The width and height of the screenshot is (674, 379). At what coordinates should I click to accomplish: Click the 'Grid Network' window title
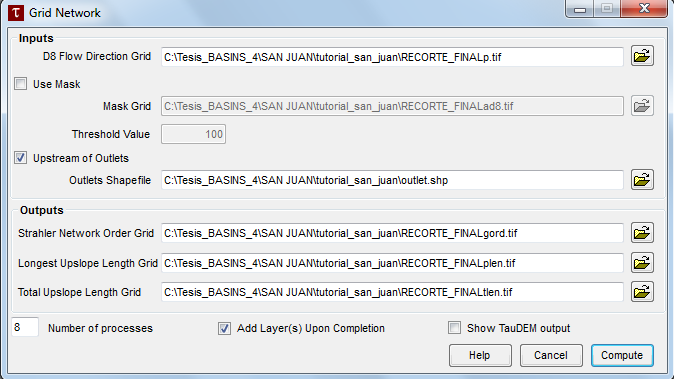[65, 13]
